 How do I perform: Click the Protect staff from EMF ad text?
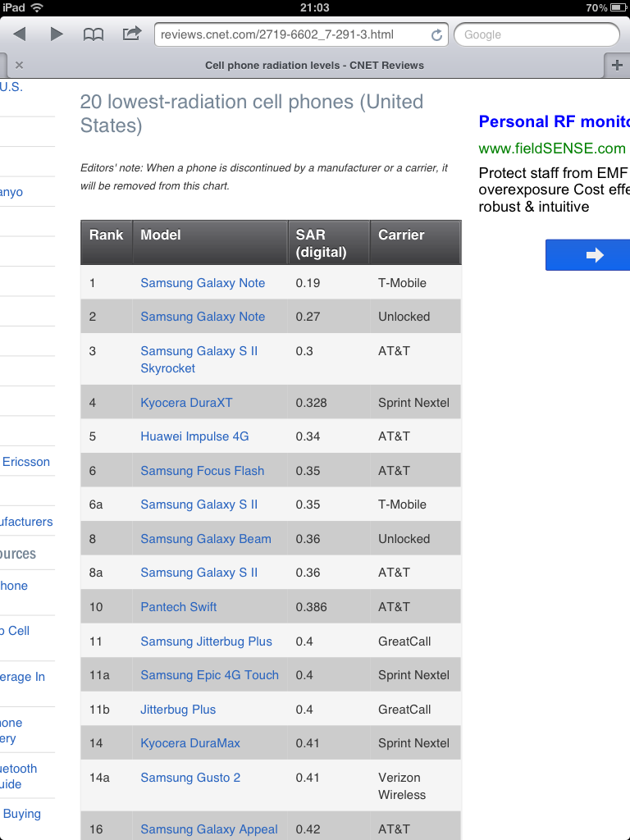[x=554, y=189]
